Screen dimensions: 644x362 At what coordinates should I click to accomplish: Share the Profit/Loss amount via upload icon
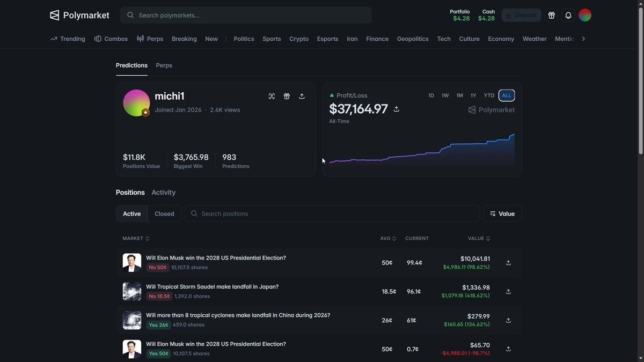pos(397,109)
